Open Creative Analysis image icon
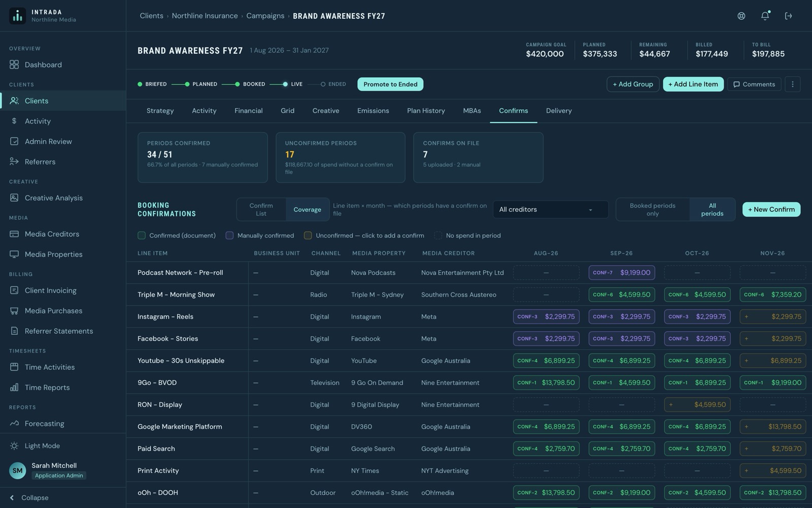 [x=14, y=198]
